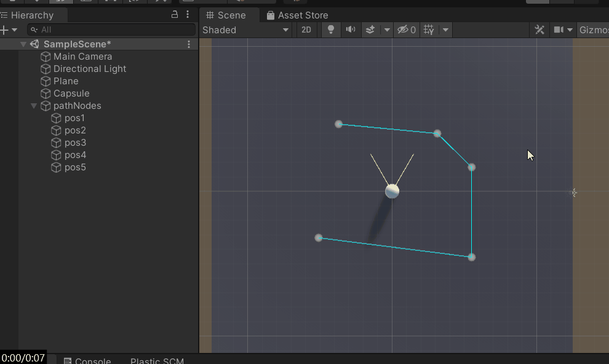Viewport: 609px width, 364px height.
Task: Toggle scene lighting bulb icon
Action: coord(331,30)
